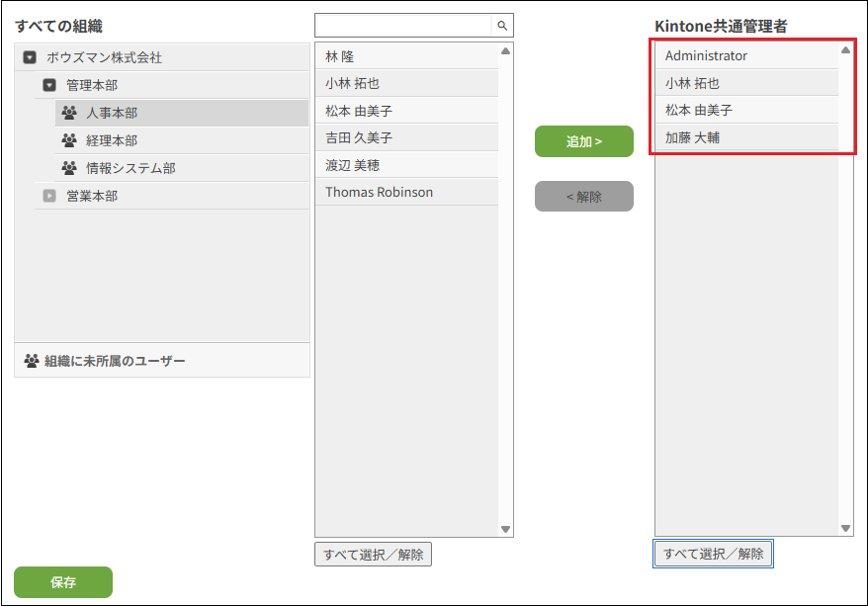
Task: Select Thomas Robinson in the user list
Action: [407, 192]
